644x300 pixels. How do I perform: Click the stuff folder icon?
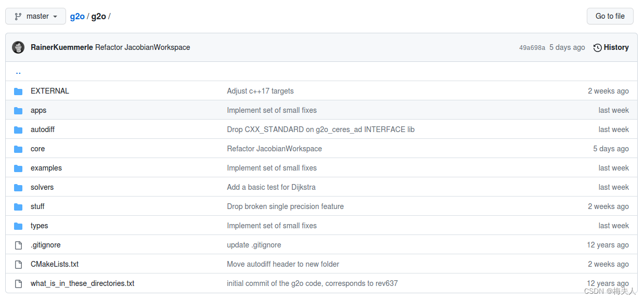pyautogui.click(x=18, y=206)
